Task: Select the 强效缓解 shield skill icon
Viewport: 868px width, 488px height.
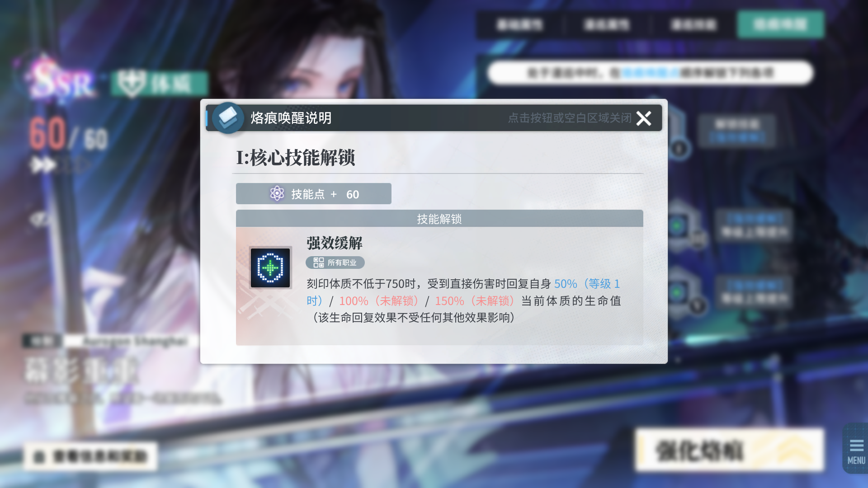Action: (x=270, y=268)
